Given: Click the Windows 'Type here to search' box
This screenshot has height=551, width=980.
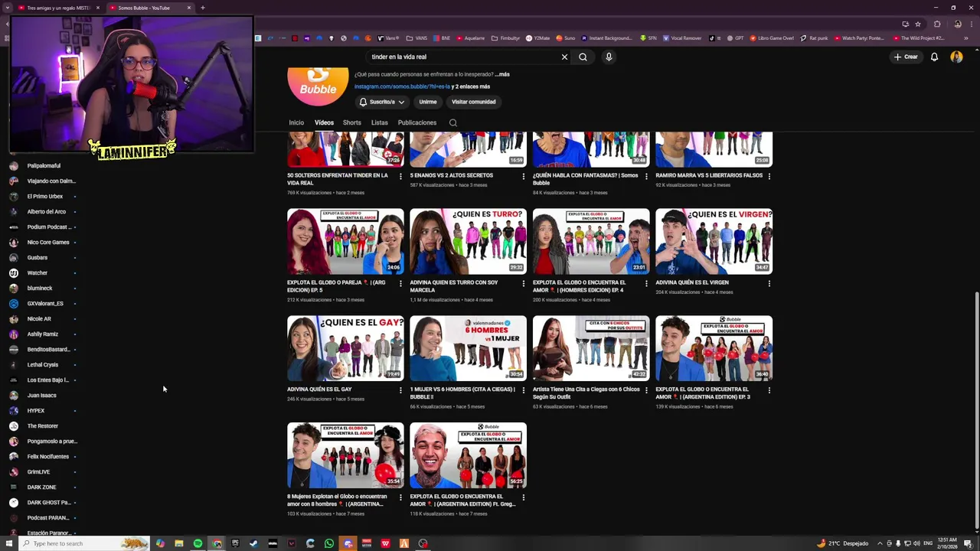Looking at the screenshot, I should (83, 543).
